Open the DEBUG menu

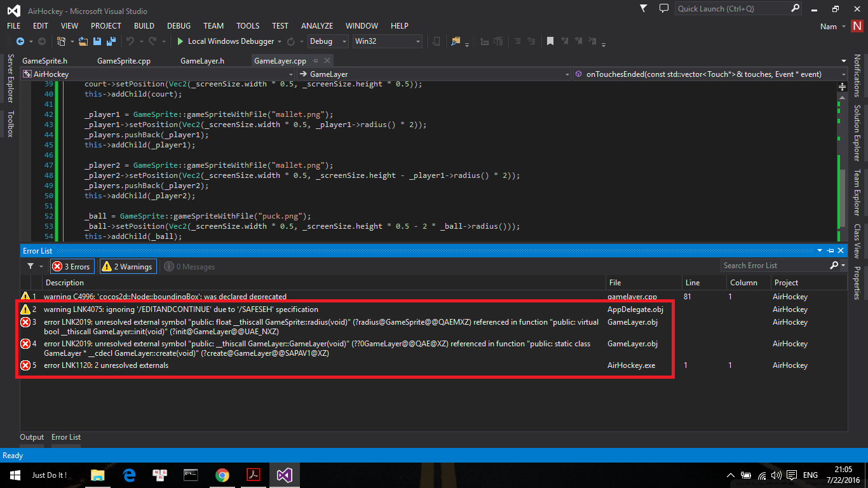(x=179, y=26)
